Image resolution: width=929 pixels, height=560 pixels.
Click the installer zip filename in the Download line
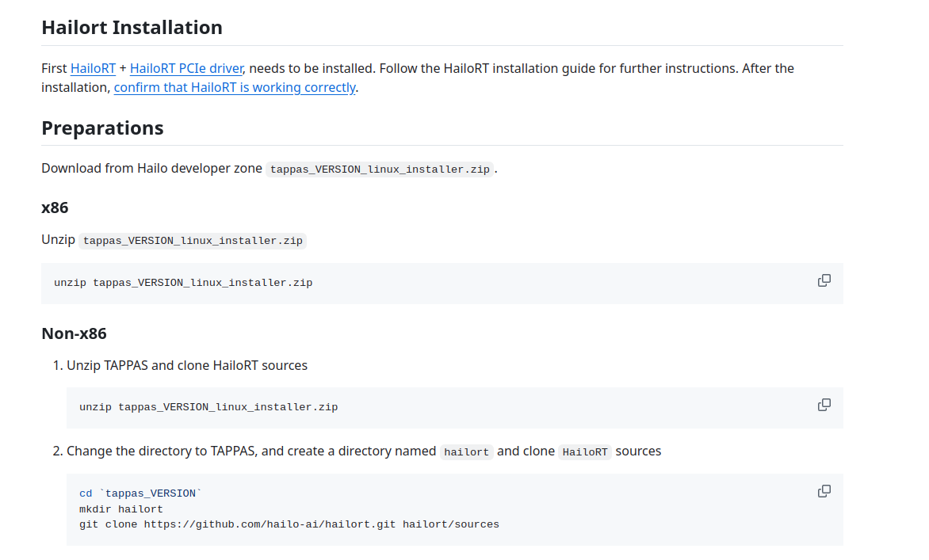click(380, 170)
